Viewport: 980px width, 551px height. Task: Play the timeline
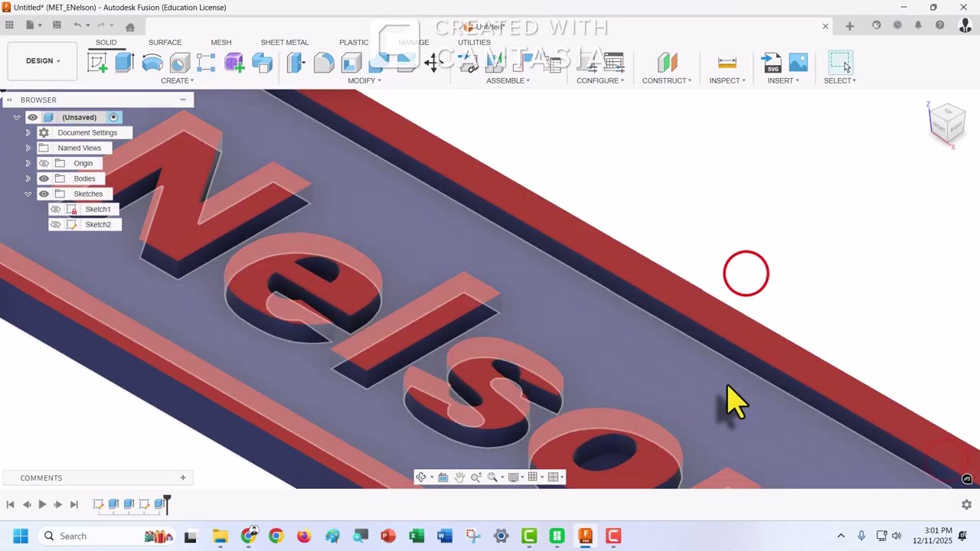tap(42, 504)
